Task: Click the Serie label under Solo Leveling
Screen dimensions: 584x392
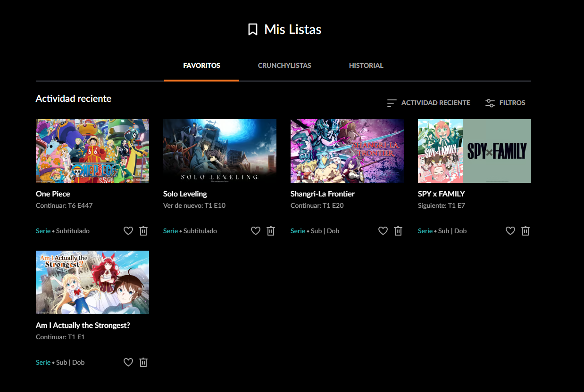Action: click(x=170, y=231)
